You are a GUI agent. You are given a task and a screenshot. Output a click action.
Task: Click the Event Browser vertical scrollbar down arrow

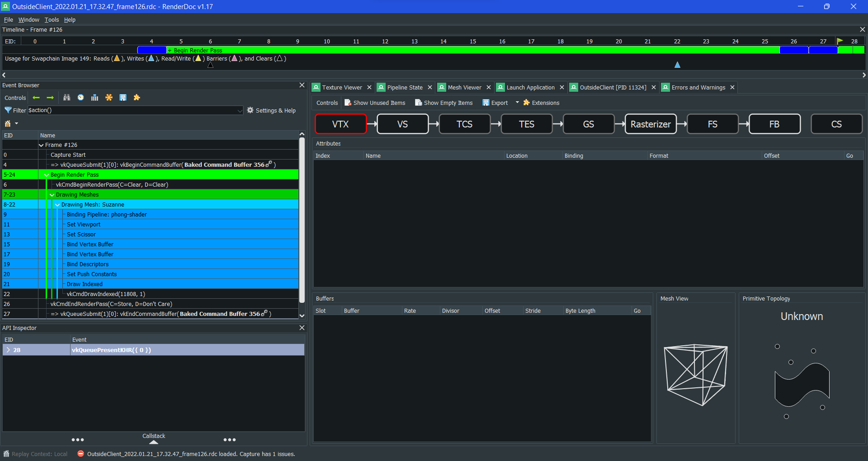302,315
